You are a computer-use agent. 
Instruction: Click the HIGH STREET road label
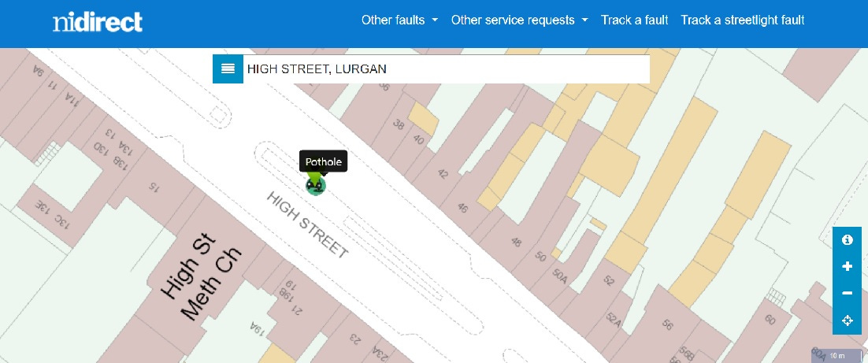pyautogui.click(x=308, y=225)
